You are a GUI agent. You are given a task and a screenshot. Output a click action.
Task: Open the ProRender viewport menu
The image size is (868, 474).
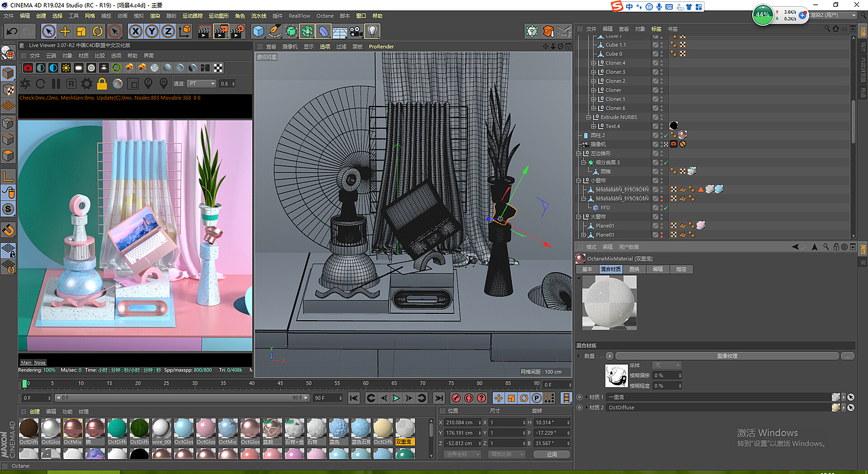tap(381, 47)
